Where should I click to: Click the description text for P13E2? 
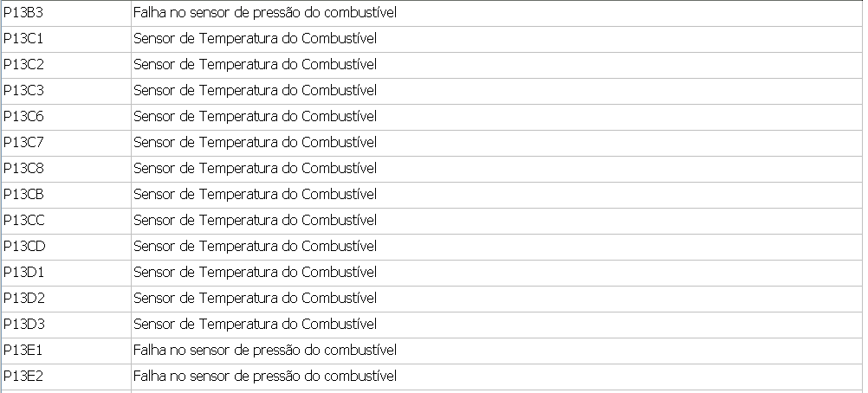click(264, 377)
